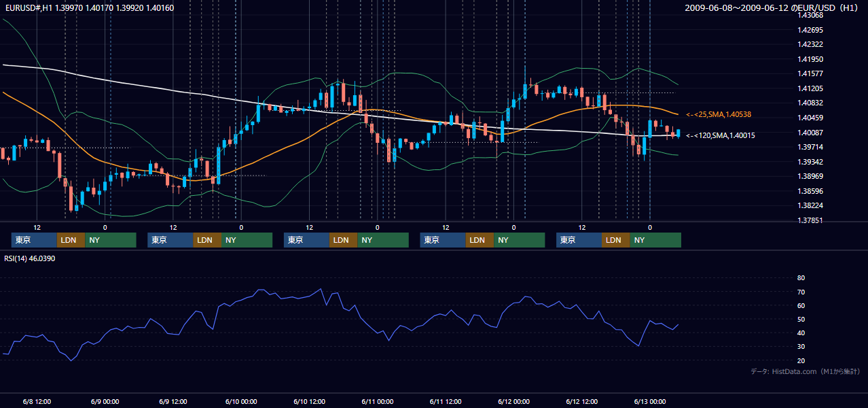Select the NY session block for 6/12
868x408 pixels.
655,240
